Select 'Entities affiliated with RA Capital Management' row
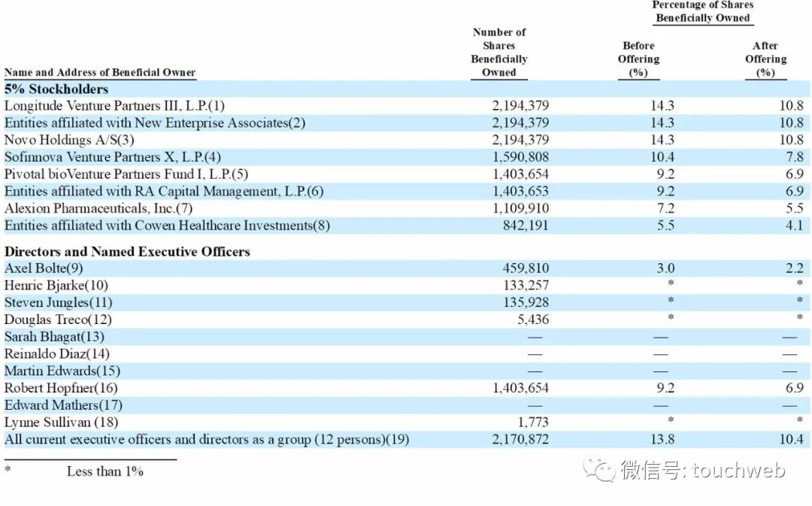This screenshot has height=506, width=812. click(x=406, y=192)
